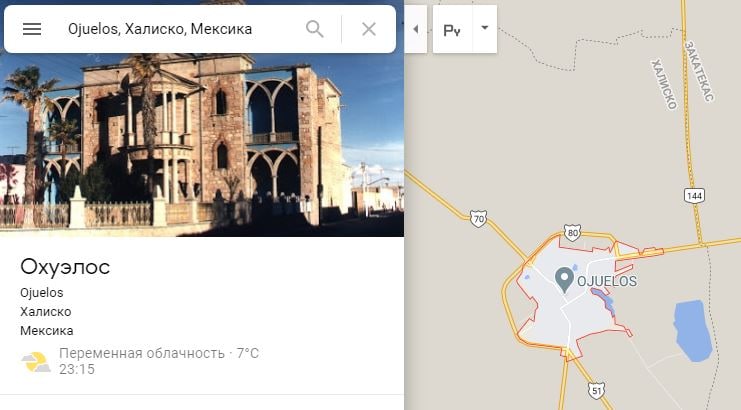Collapse the side panel using arrow

click(x=416, y=29)
